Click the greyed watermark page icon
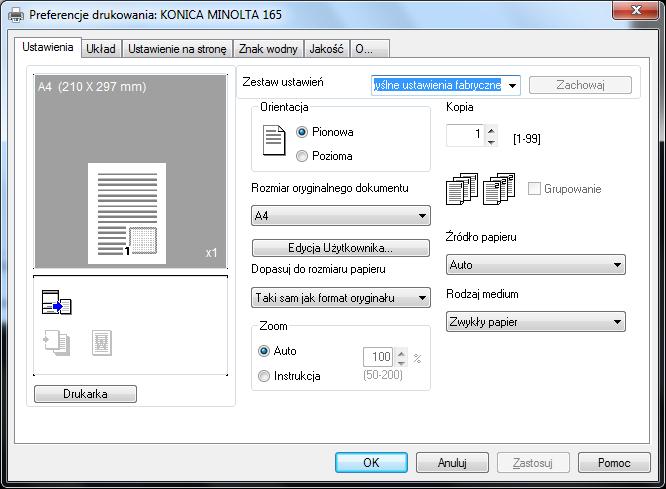The image size is (666, 489). point(102,343)
